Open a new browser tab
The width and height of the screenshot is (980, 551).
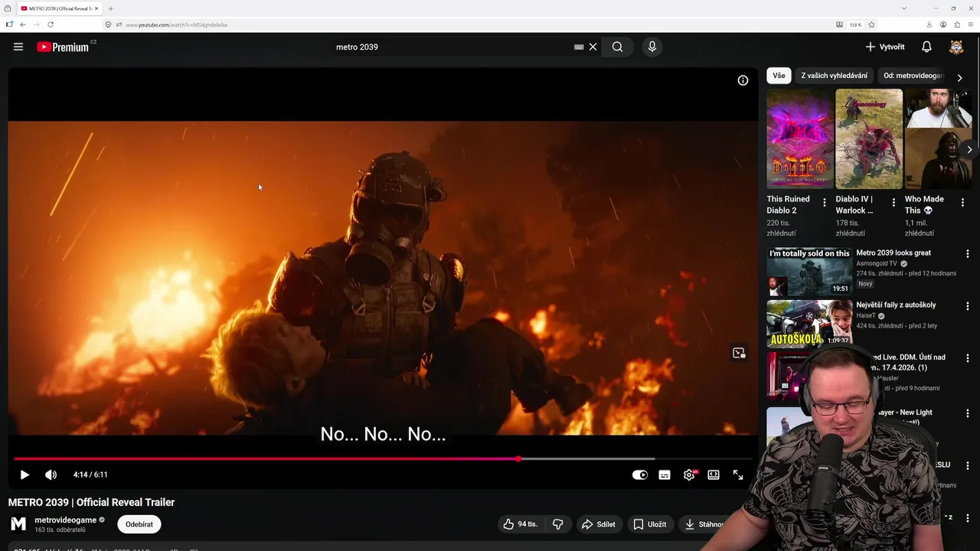tap(110, 8)
